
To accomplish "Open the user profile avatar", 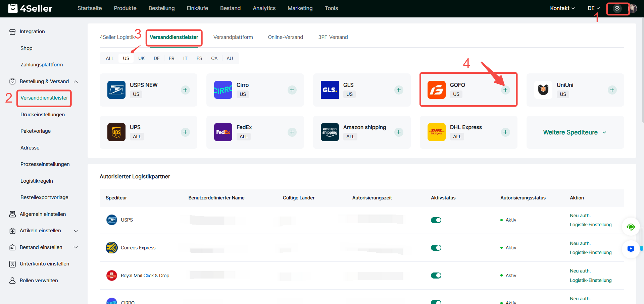I will coord(633,8).
